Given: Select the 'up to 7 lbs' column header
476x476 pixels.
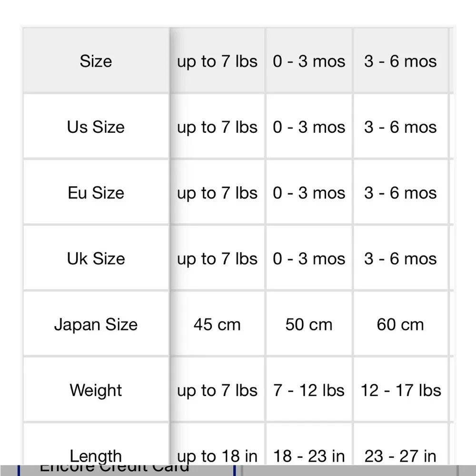Looking at the screenshot, I should point(218,61).
